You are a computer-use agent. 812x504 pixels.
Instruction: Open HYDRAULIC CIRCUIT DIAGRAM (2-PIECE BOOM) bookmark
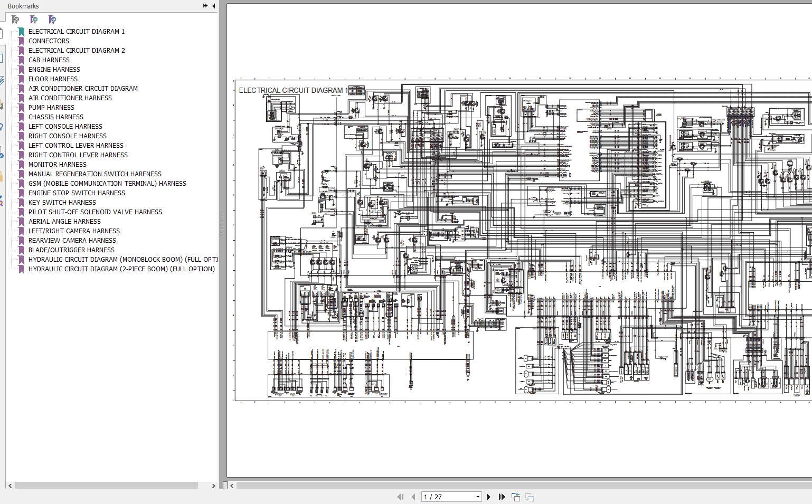coord(121,269)
